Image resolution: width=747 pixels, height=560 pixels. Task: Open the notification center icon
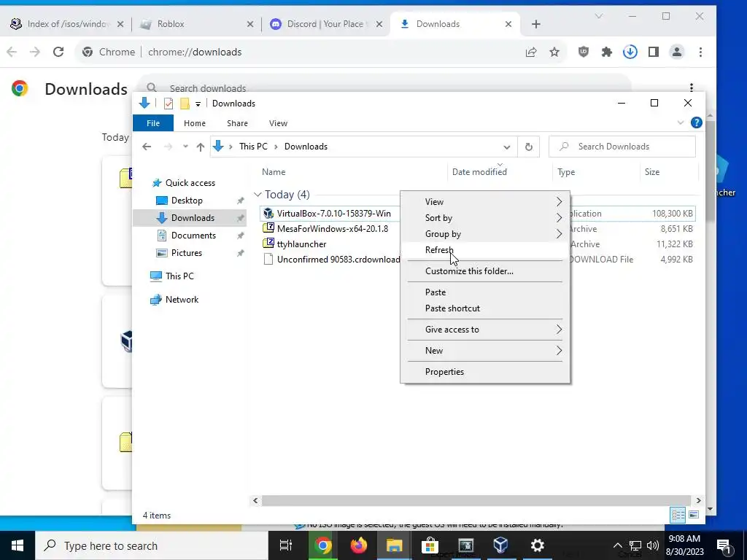(724, 545)
